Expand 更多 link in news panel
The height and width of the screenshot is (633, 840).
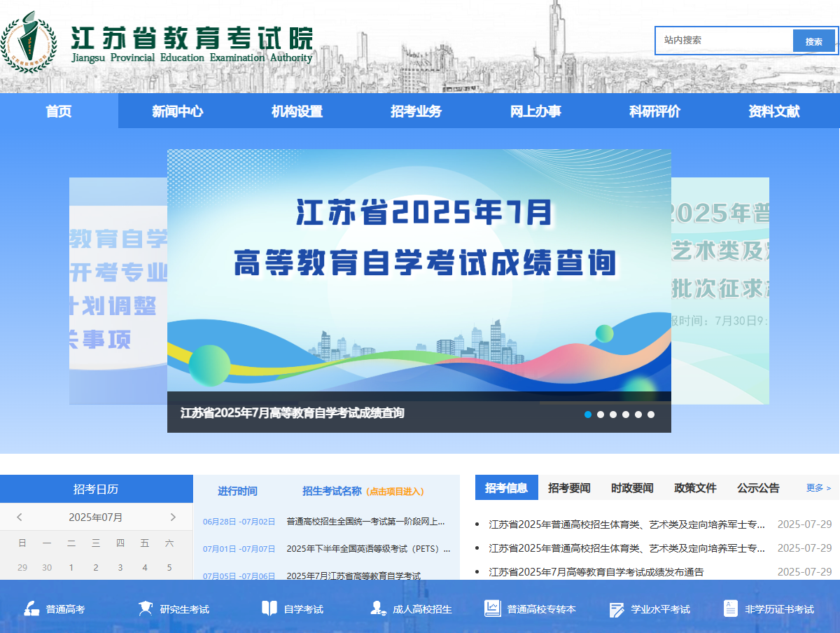point(818,488)
